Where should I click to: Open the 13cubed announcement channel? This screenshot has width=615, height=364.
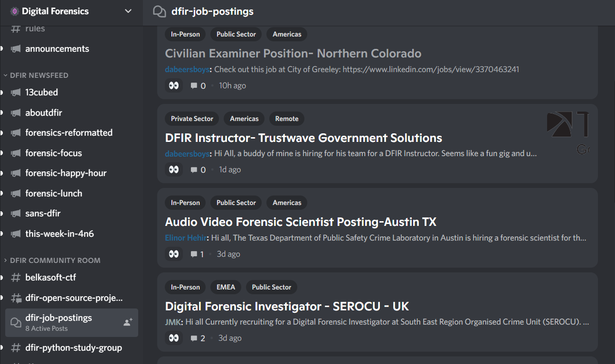pyautogui.click(x=42, y=93)
